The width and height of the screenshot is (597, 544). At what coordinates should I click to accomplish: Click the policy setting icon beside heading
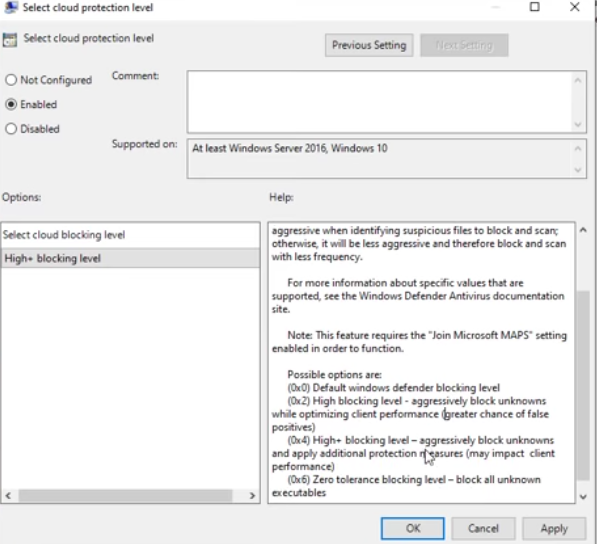click(10, 40)
